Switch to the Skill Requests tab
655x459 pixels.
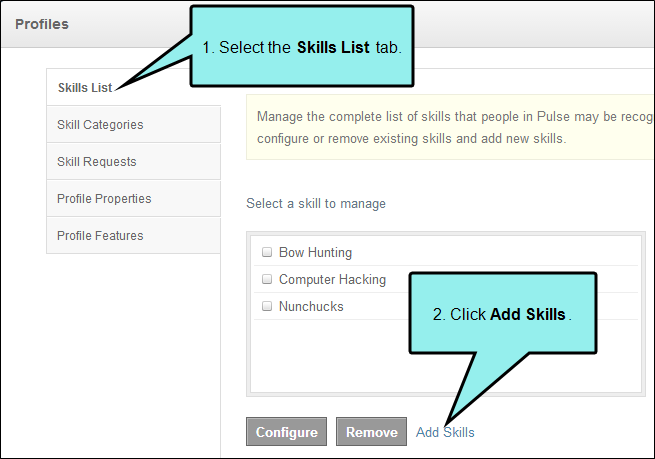click(x=133, y=162)
